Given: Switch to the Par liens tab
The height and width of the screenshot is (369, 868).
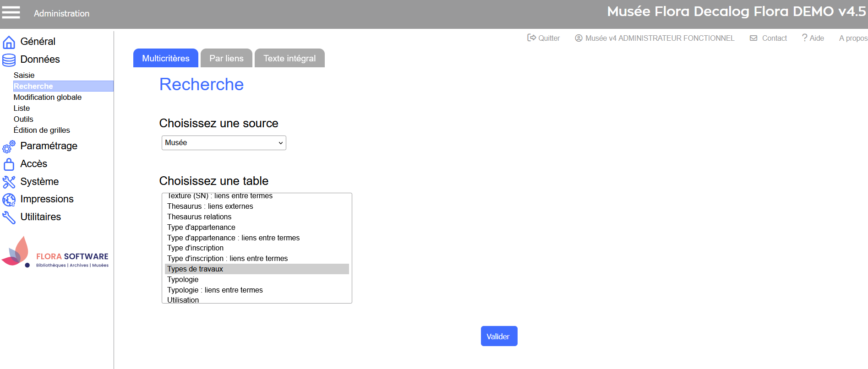Looking at the screenshot, I should pos(226,58).
